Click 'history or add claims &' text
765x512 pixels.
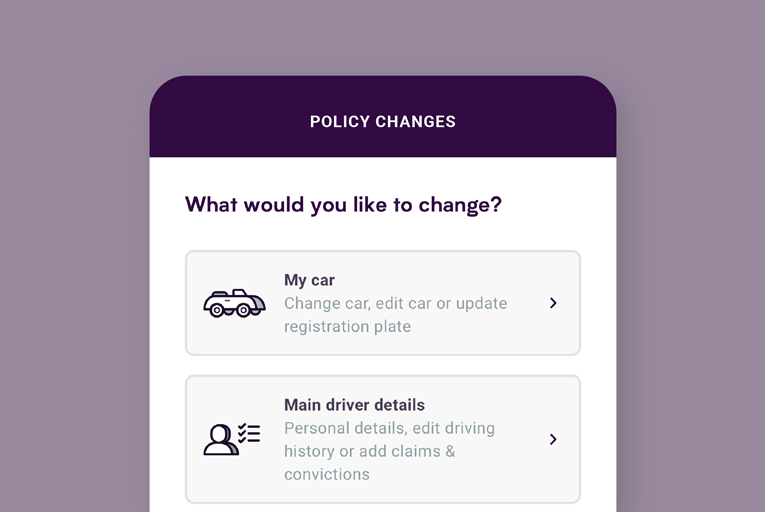pos(369,451)
